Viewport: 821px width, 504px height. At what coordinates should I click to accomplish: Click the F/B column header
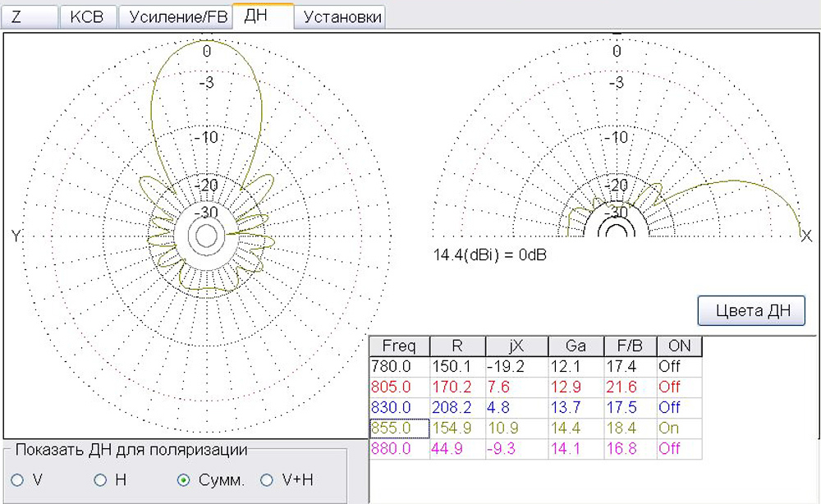tap(630, 346)
